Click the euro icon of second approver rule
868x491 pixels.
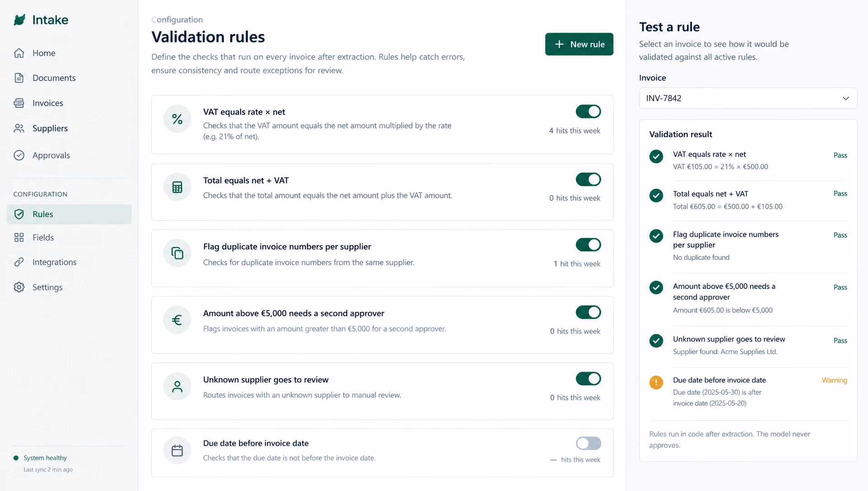177,320
